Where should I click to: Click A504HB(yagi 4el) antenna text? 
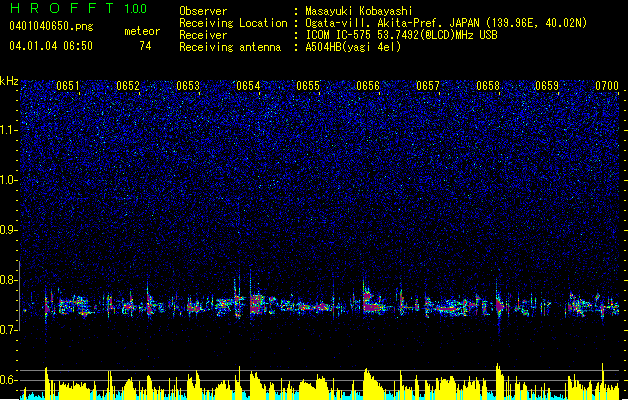coord(353,47)
